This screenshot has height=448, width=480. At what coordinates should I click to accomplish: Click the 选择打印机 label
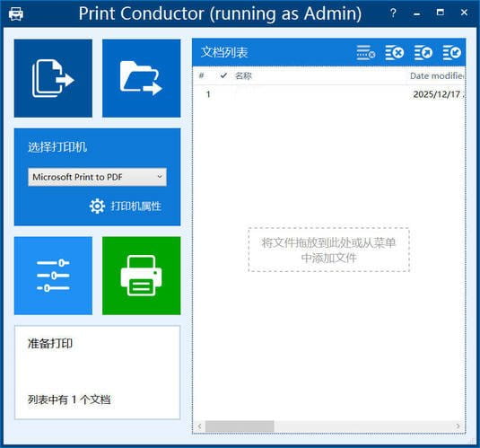point(57,147)
